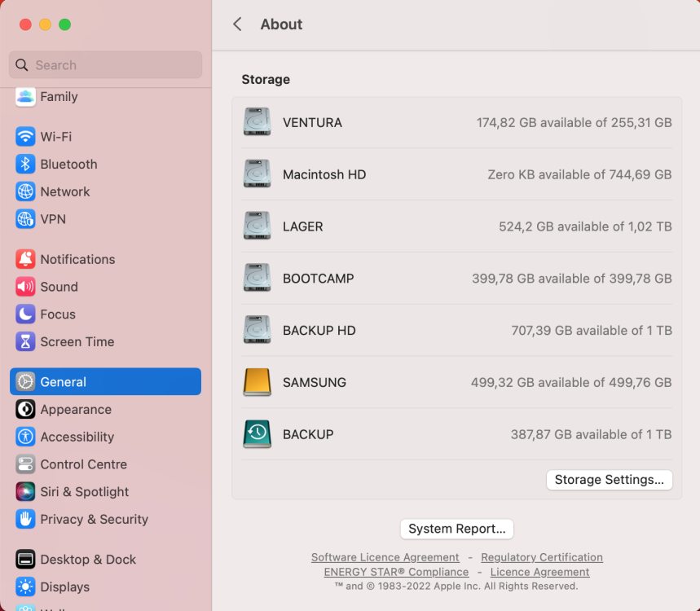Image resolution: width=700 pixels, height=611 pixels.
Task: Choose Displays label in the sidebar
Action: click(x=64, y=587)
